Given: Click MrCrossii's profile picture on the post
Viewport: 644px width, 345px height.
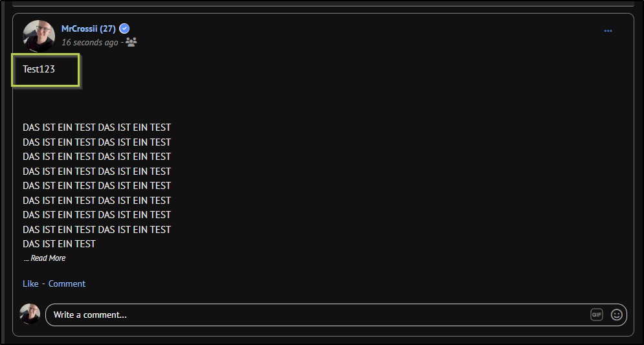Looking at the screenshot, I should tap(39, 36).
